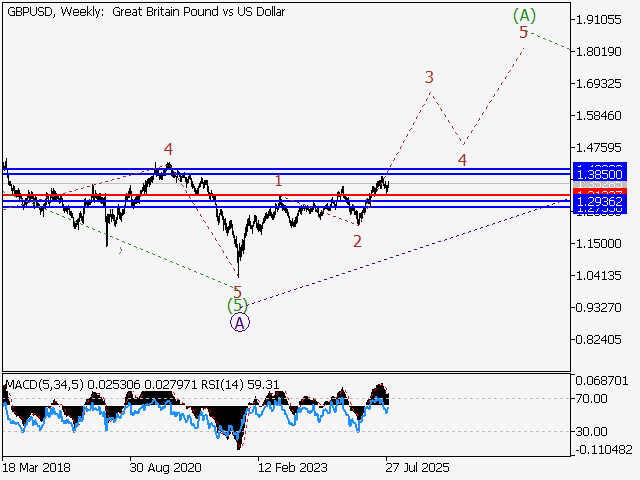Click the 12 Feb 2023 date label
This screenshot has width=640, height=480.
tap(291, 467)
